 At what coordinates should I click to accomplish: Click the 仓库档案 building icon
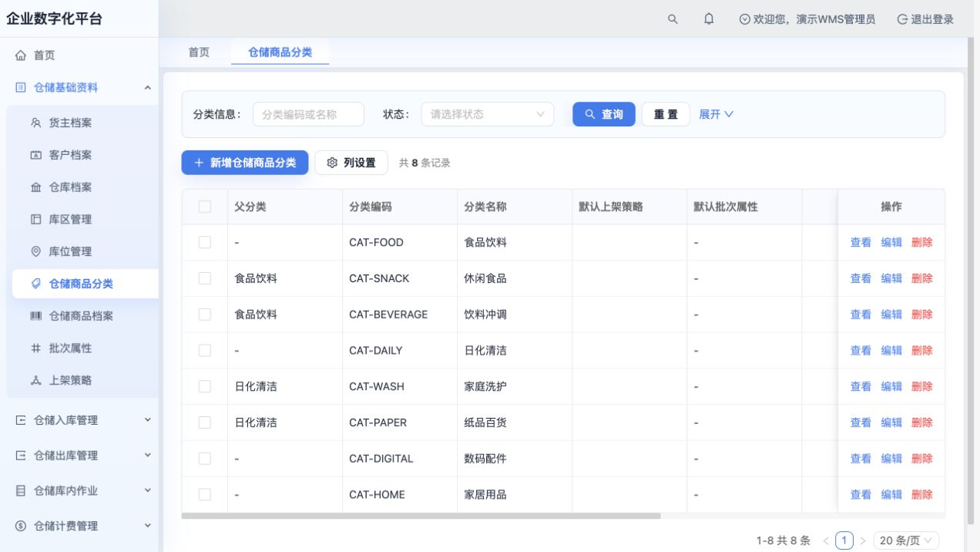click(x=35, y=187)
